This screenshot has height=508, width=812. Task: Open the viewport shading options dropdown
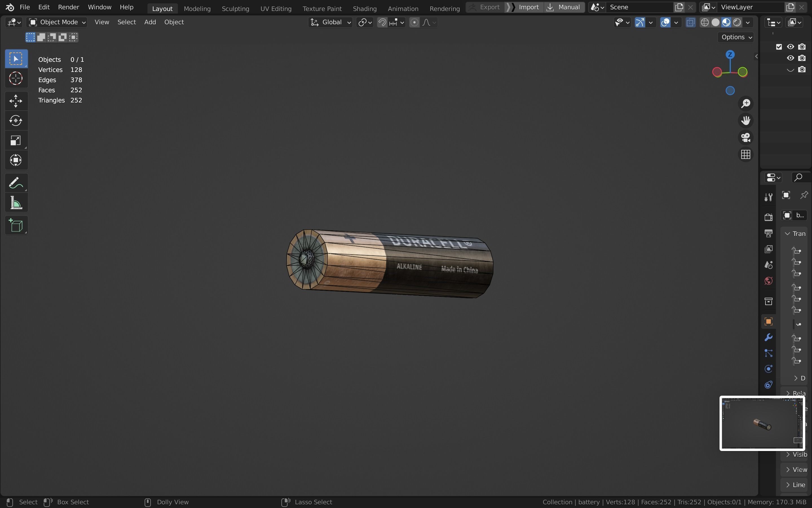[x=748, y=22]
